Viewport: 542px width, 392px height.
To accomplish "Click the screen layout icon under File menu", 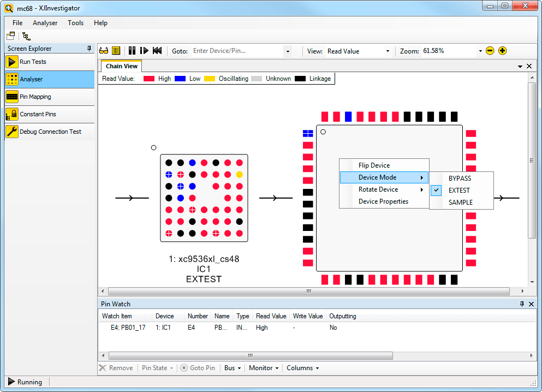I will (11, 35).
